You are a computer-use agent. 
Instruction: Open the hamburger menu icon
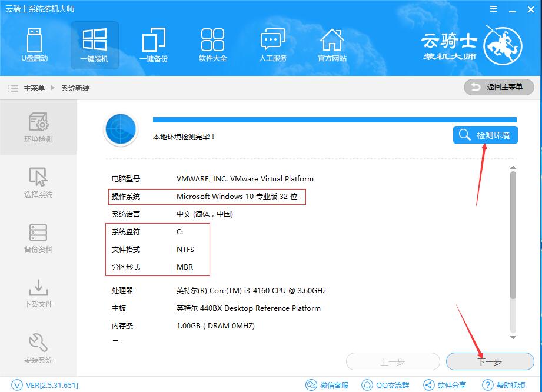click(493, 9)
